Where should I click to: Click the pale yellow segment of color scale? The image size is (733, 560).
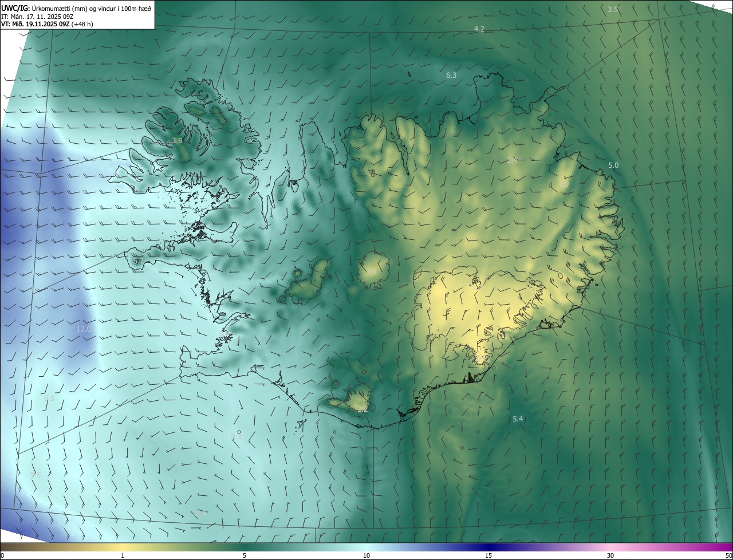tap(123, 547)
